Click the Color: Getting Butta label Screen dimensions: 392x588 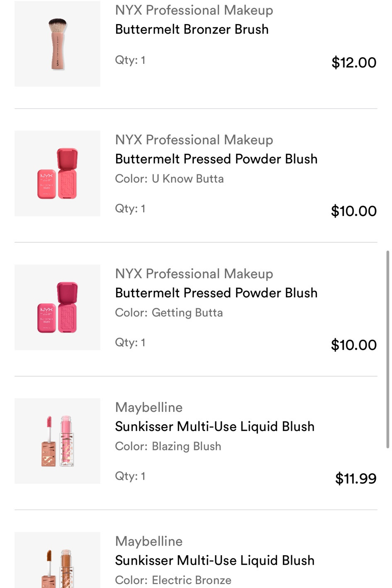[169, 313]
